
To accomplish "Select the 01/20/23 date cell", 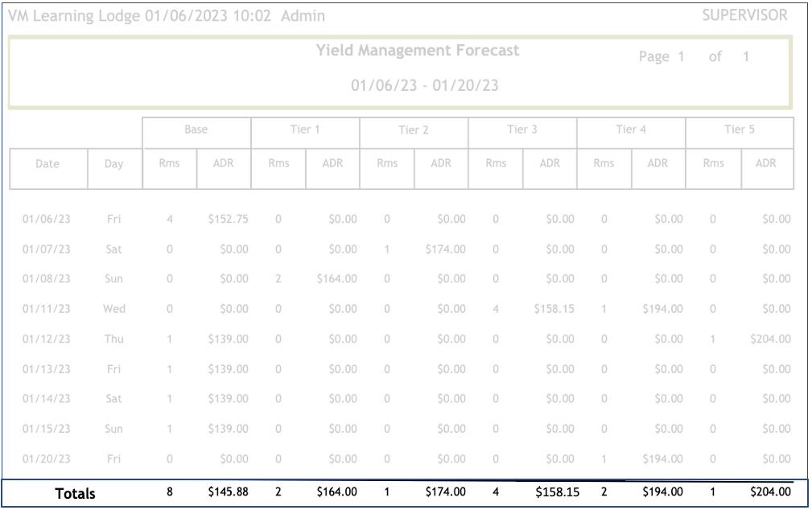I will click(x=47, y=459).
